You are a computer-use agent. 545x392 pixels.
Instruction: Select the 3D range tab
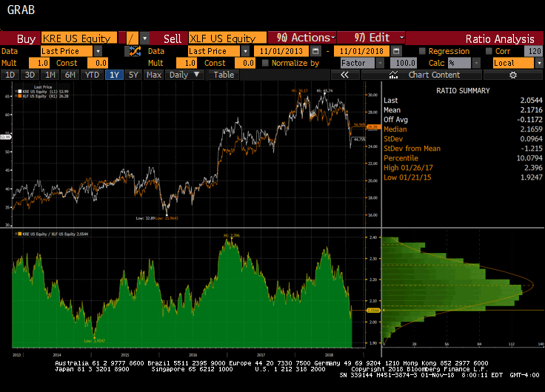point(30,75)
